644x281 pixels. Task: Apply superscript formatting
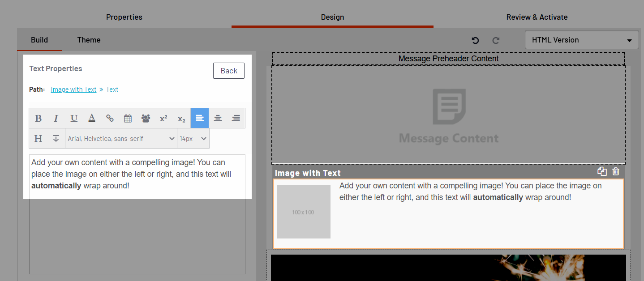163,118
